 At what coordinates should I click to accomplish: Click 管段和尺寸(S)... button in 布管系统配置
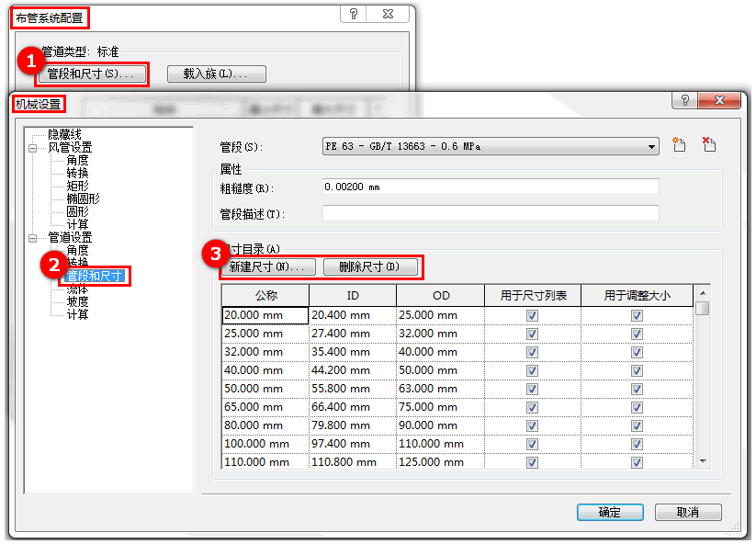pyautogui.click(x=92, y=74)
